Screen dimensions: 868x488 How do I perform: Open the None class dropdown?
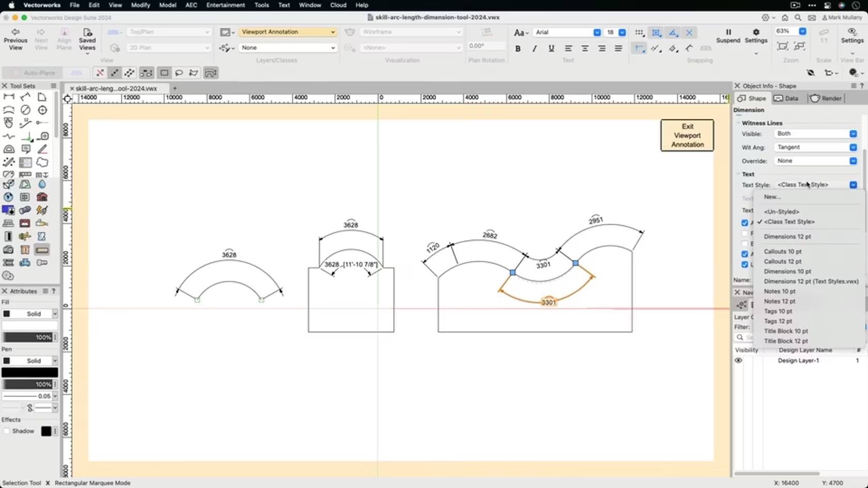coord(288,48)
